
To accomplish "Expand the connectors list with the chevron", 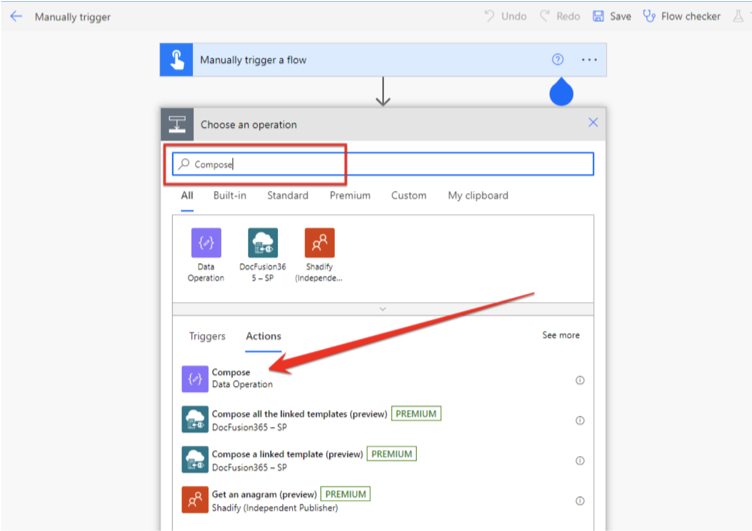I will (x=383, y=309).
